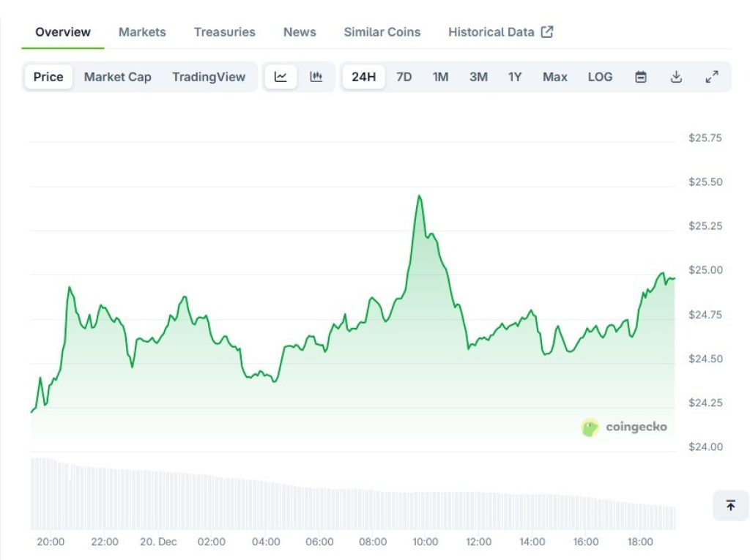Select the Max time range
Viewport: 750px width, 560px height.
tap(555, 77)
